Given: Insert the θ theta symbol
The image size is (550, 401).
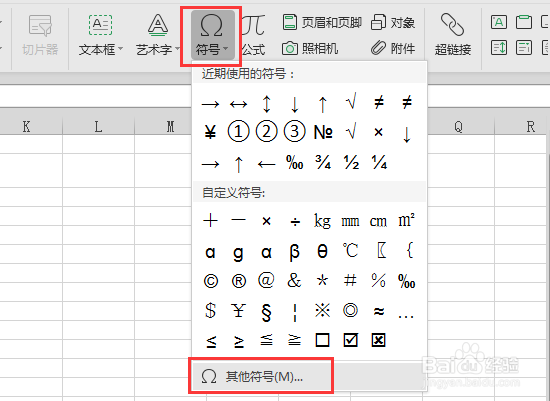Looking at the screenshot, I should (x=322, y=251).
